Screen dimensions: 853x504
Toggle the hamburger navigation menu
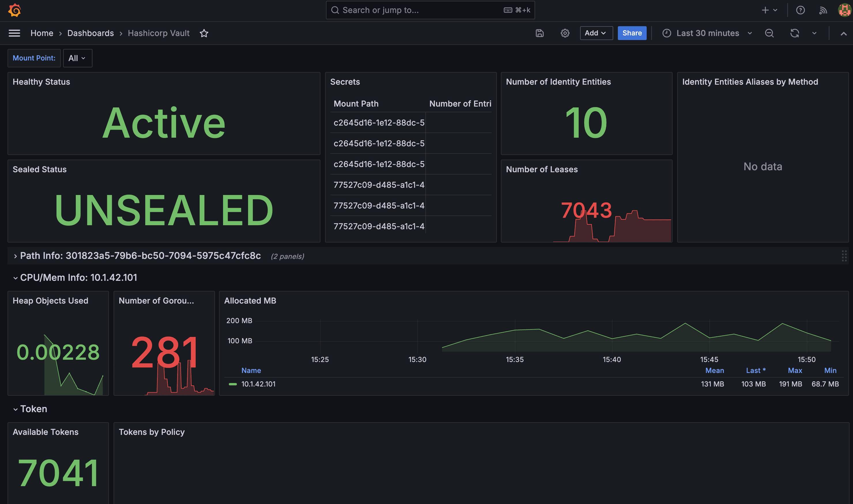(x=14, y=33)
